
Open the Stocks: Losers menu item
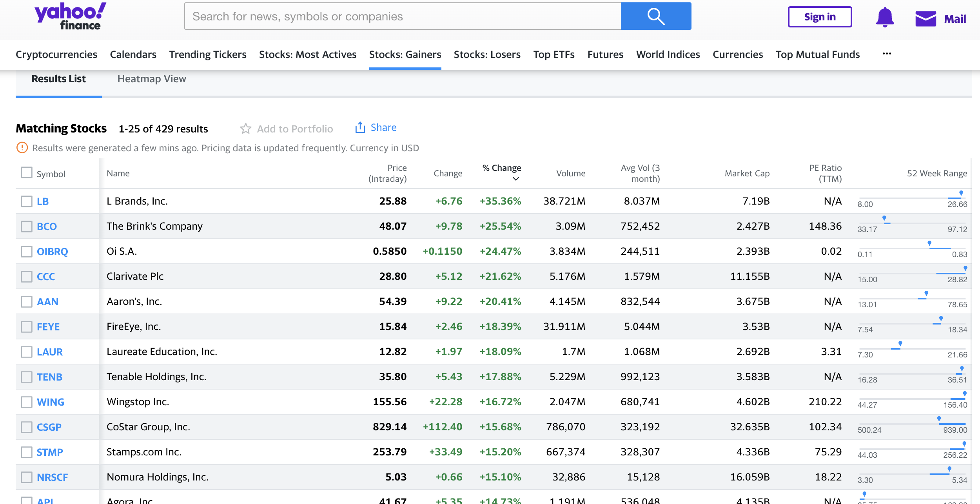click(x=487, y=54)
